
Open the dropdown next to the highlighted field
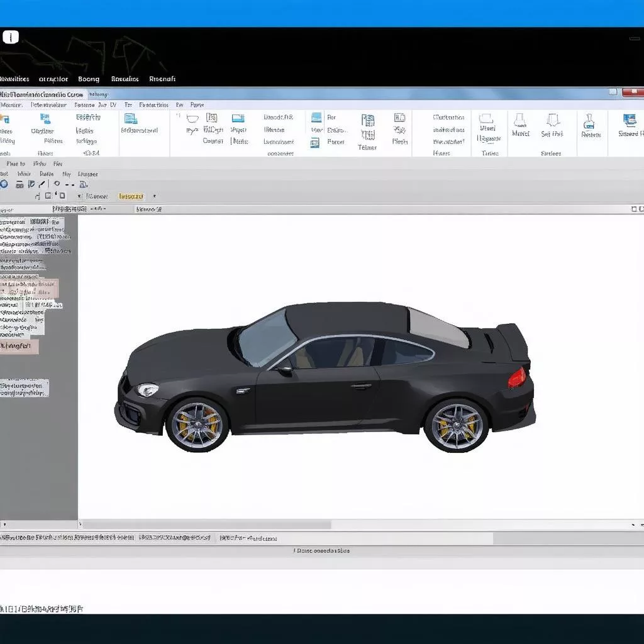(x=154, y=196)
